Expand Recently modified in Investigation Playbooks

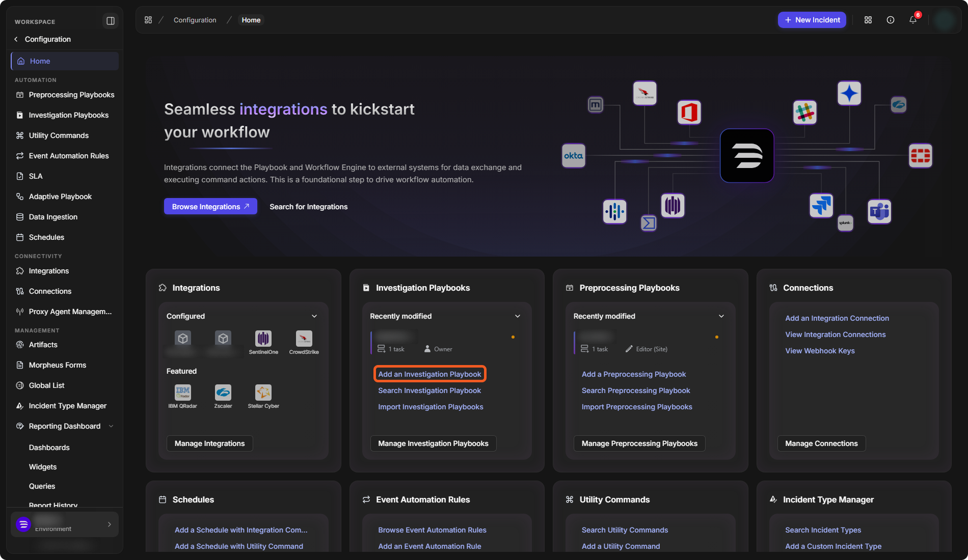click(x=518, y=316)
